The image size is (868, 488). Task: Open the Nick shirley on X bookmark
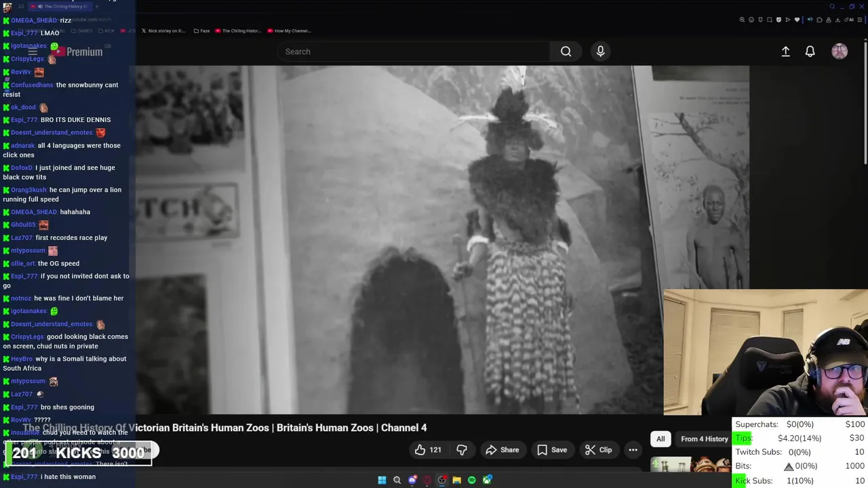click(163, 30)
